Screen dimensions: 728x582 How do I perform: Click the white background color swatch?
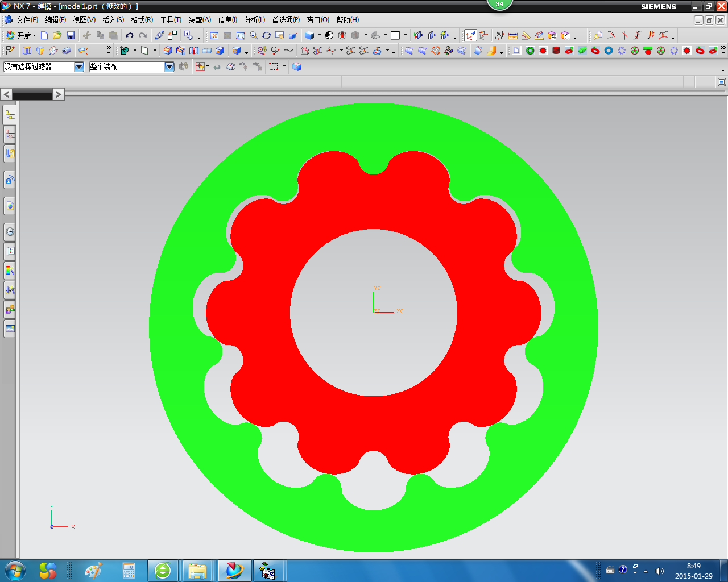click(395, 35)
